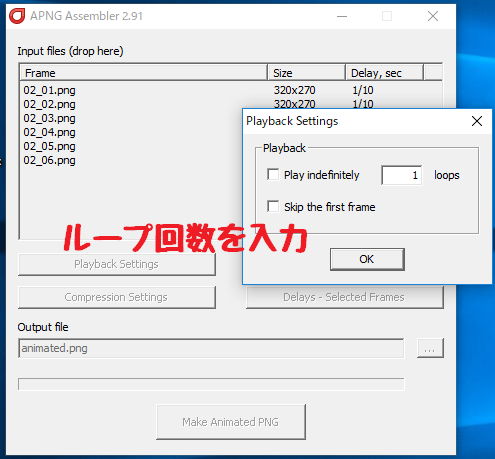Sort by the Frame column header

click(144, 73)
